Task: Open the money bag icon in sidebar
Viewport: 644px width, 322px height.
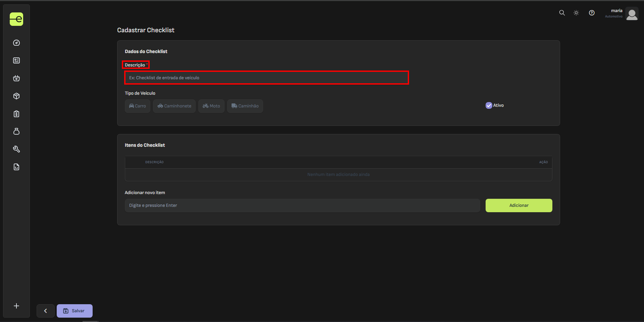Action: [16, 131]
